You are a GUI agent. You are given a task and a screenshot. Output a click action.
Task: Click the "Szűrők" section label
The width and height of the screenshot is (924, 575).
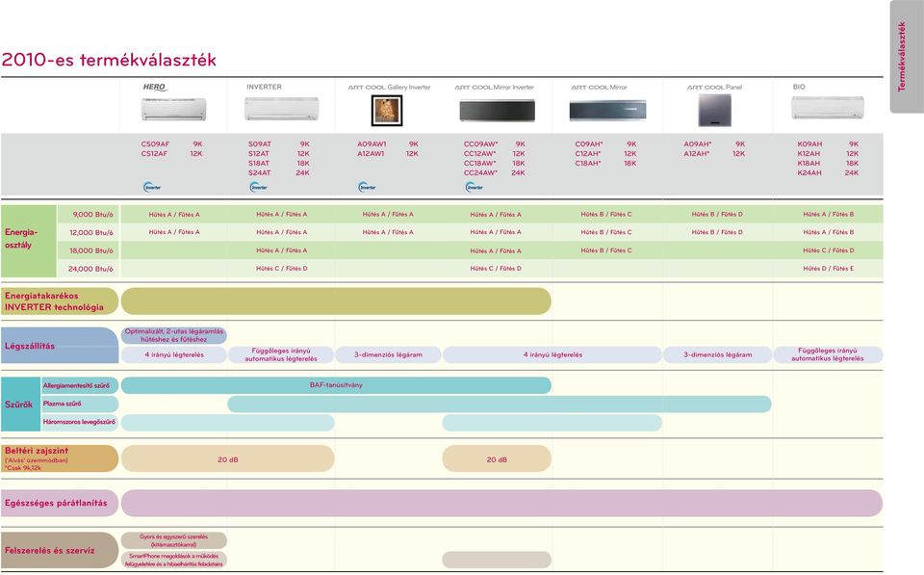coord(19,405)
